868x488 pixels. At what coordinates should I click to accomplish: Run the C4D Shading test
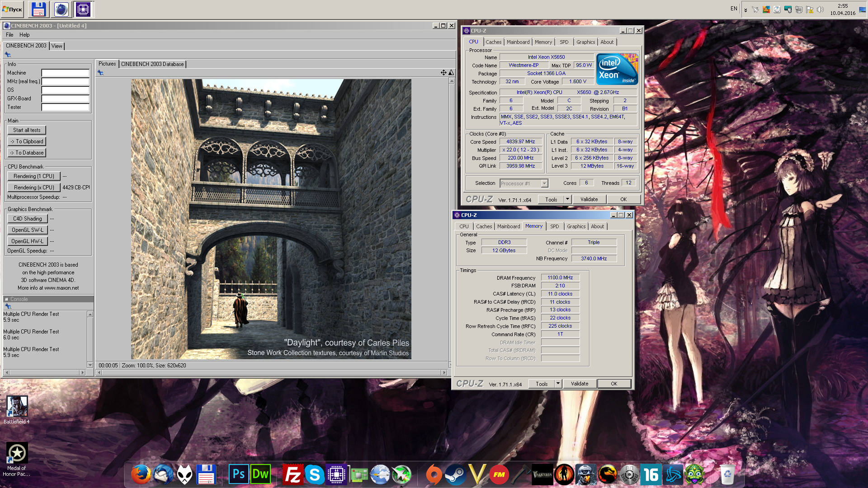point(28,219)
